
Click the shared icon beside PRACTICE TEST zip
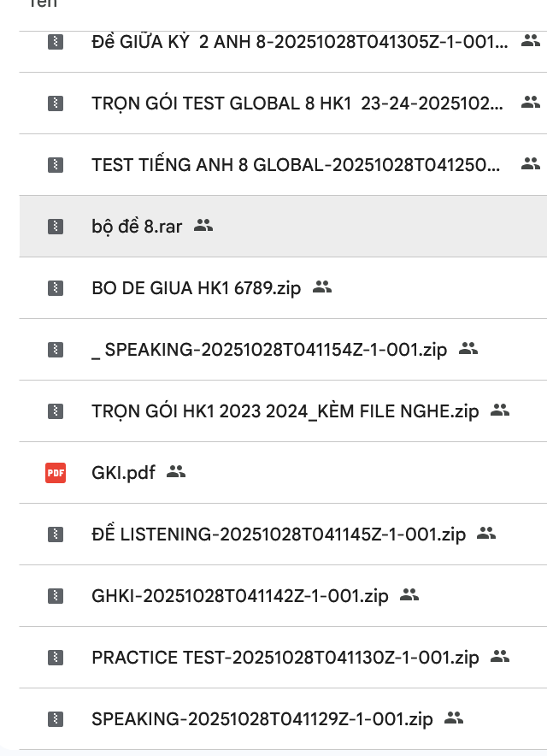tap(500, 657)
